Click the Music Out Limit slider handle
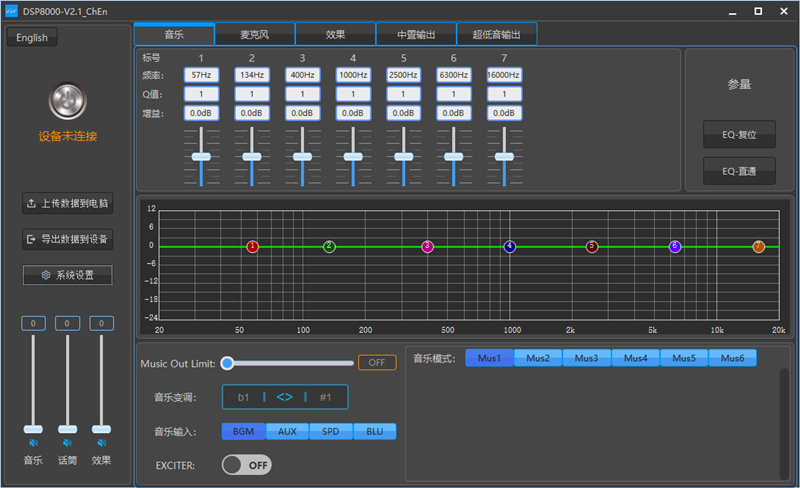Viewport: 800px width, 488px height. click(228, 363)
